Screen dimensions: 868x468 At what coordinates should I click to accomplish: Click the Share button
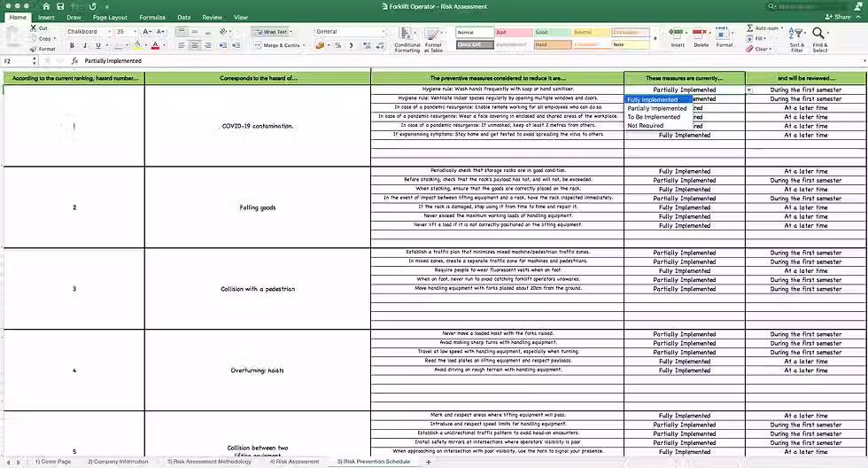click(x=838, y=17)
